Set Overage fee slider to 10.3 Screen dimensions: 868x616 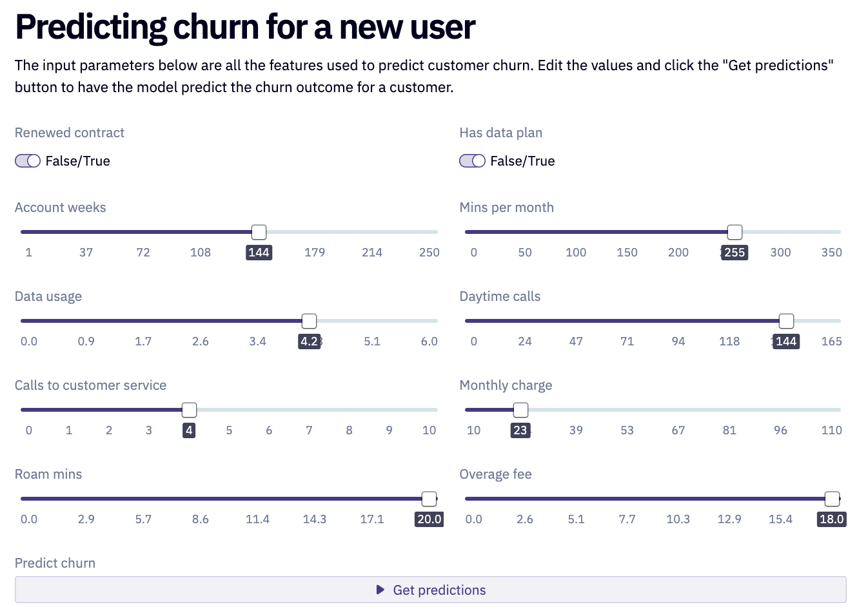(678, 499)
